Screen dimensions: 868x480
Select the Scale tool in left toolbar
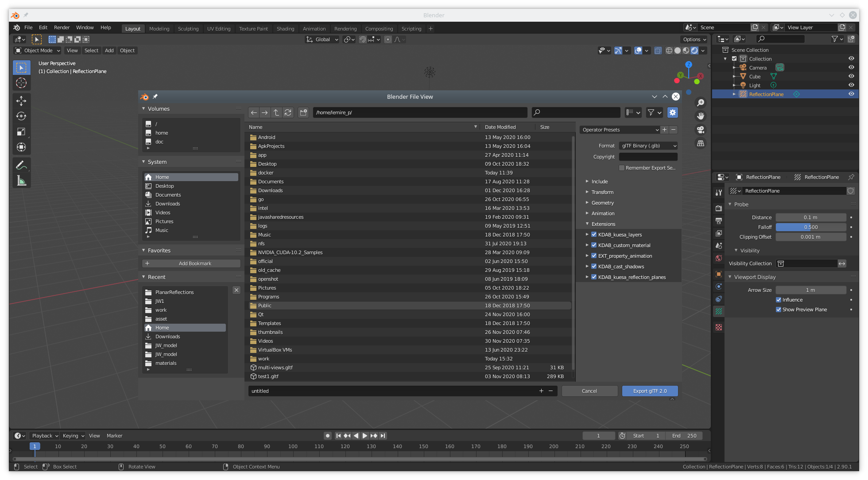[x=21, y=132]
